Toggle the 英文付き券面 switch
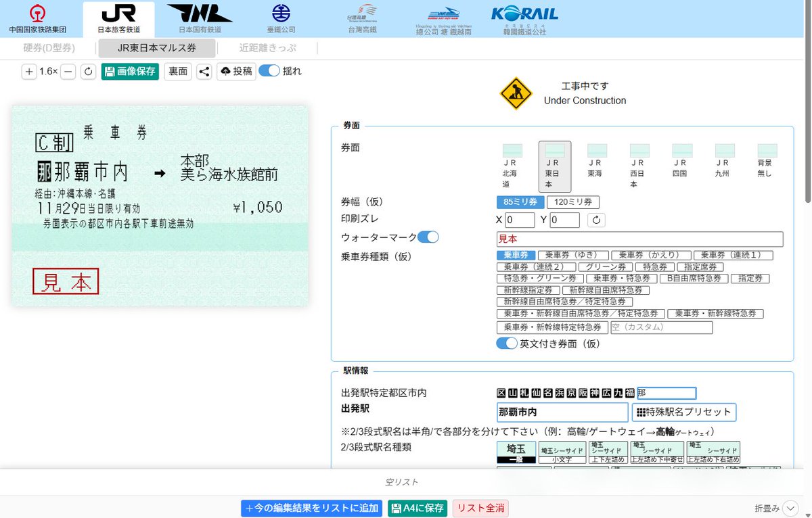The height and width of the screenshot is (518, 812). tap(507, 344)
